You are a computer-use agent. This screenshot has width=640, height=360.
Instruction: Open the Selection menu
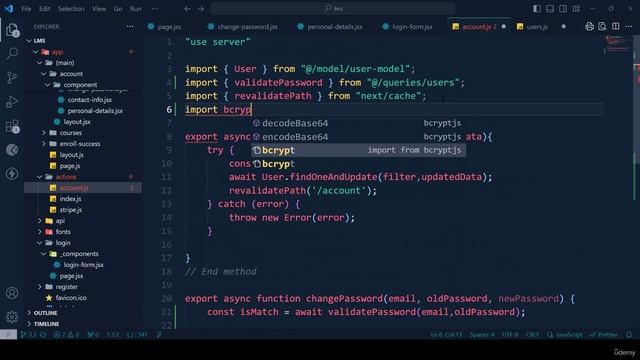pos(71,9)
